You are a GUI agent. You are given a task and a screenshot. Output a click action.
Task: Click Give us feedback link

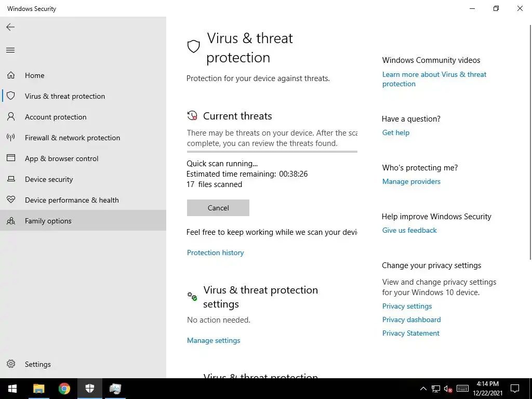coord(409,230)
